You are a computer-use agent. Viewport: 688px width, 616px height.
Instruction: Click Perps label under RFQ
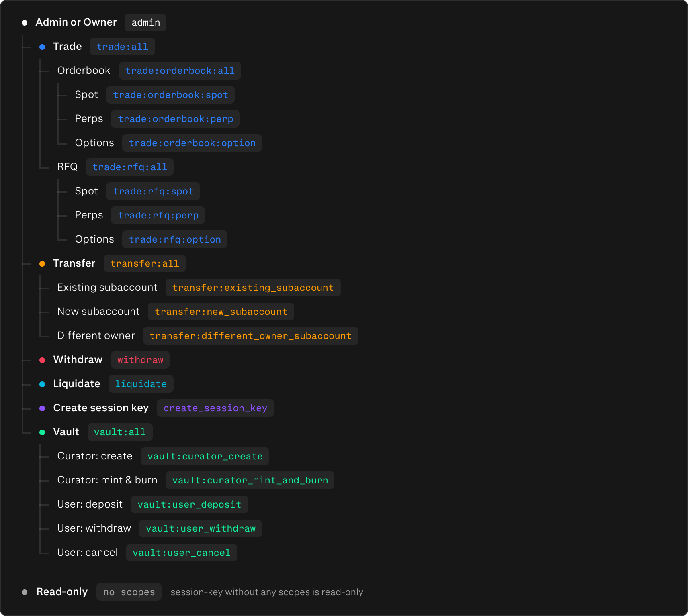pos(89,215)
